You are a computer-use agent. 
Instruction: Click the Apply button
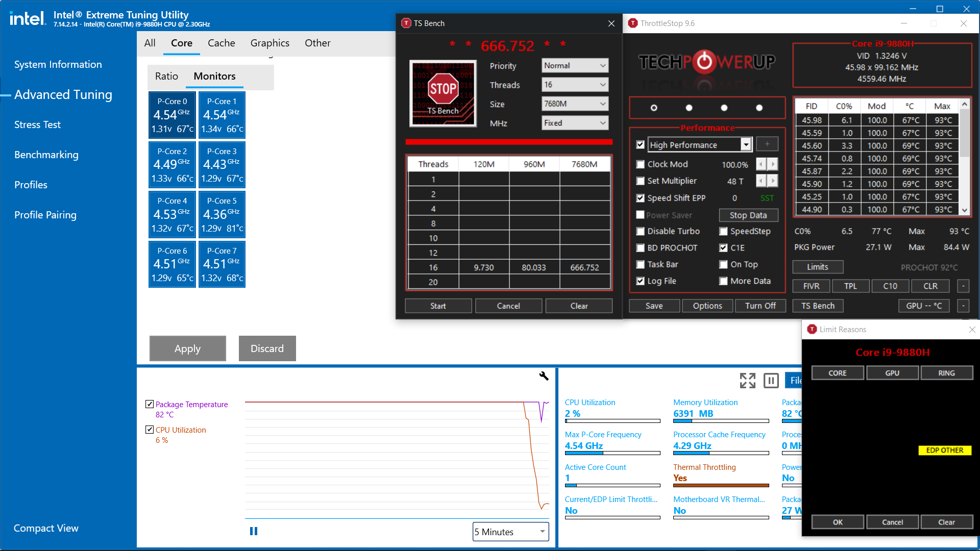click(188, 348)
